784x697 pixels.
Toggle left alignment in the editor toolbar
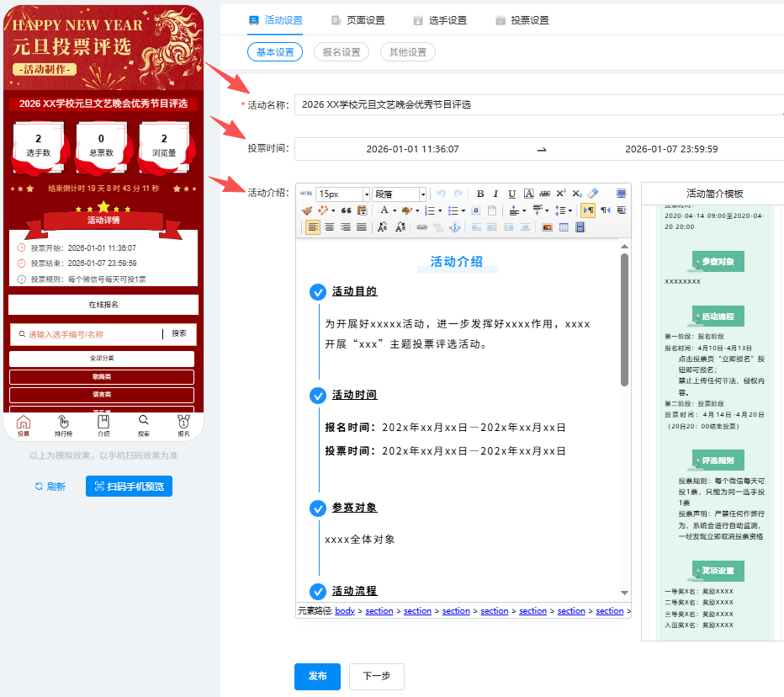point(312,227)
